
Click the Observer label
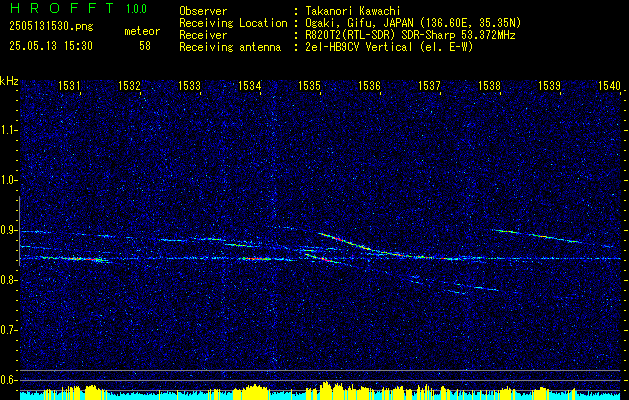coord(203,11)
